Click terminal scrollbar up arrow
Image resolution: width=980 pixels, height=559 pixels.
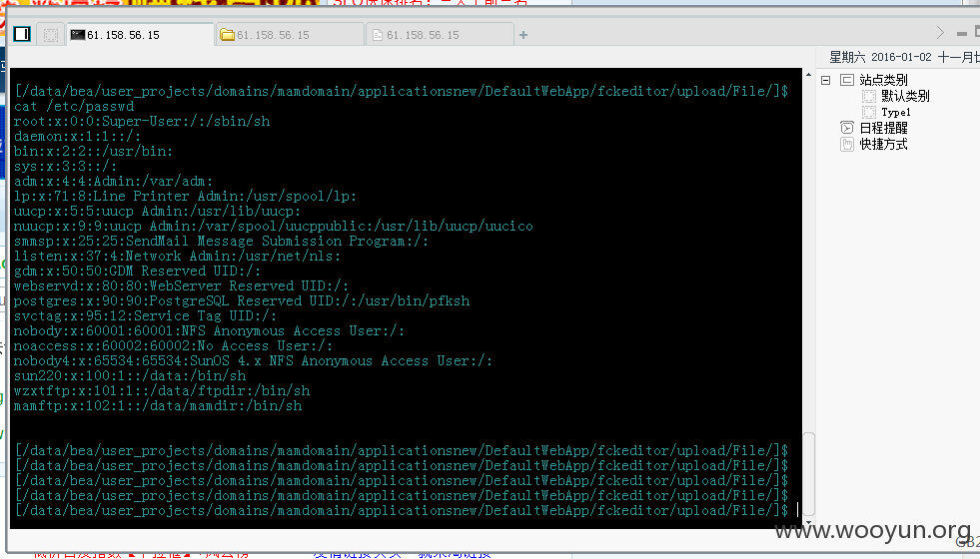(x=808, y=76)
